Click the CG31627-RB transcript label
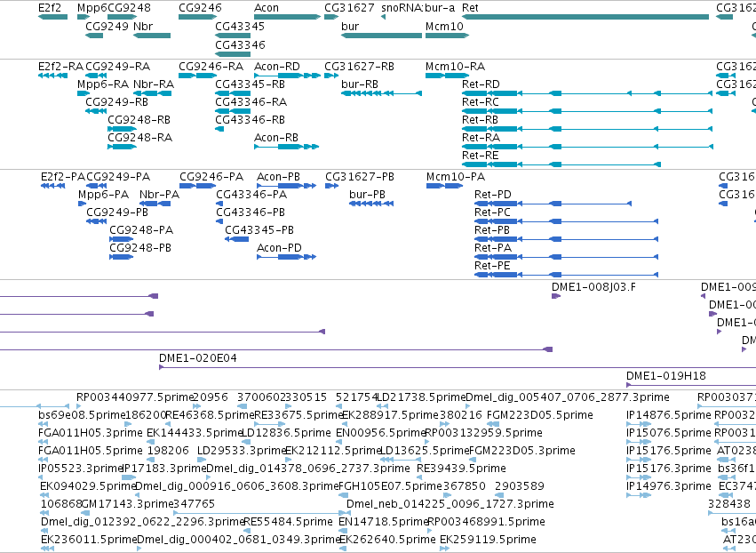The image size is (756, 553). tap(359, 66)
